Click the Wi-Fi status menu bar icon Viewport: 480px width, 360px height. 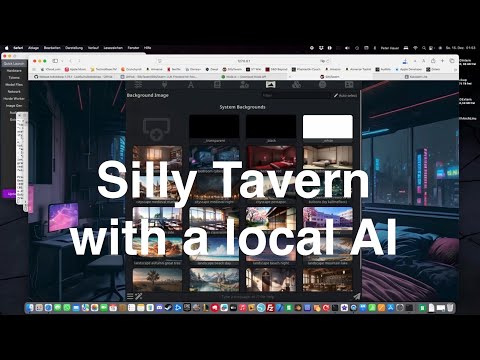(415, 48)
